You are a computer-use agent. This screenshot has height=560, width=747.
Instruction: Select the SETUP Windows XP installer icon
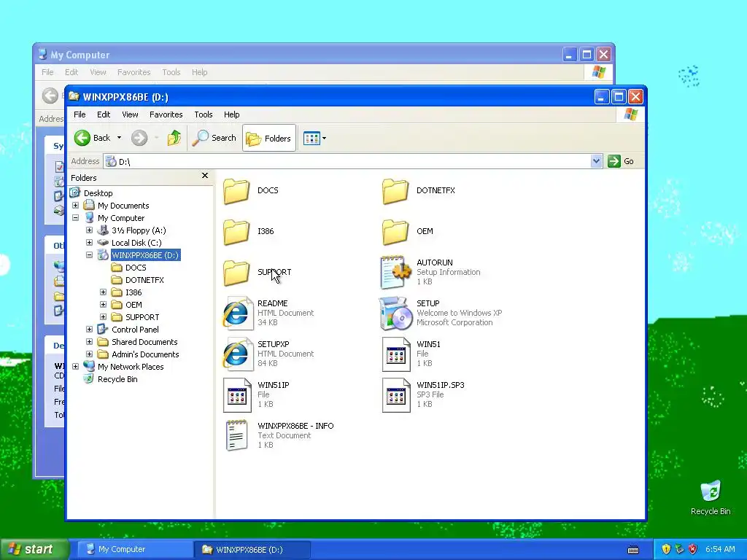click(395, 314)
